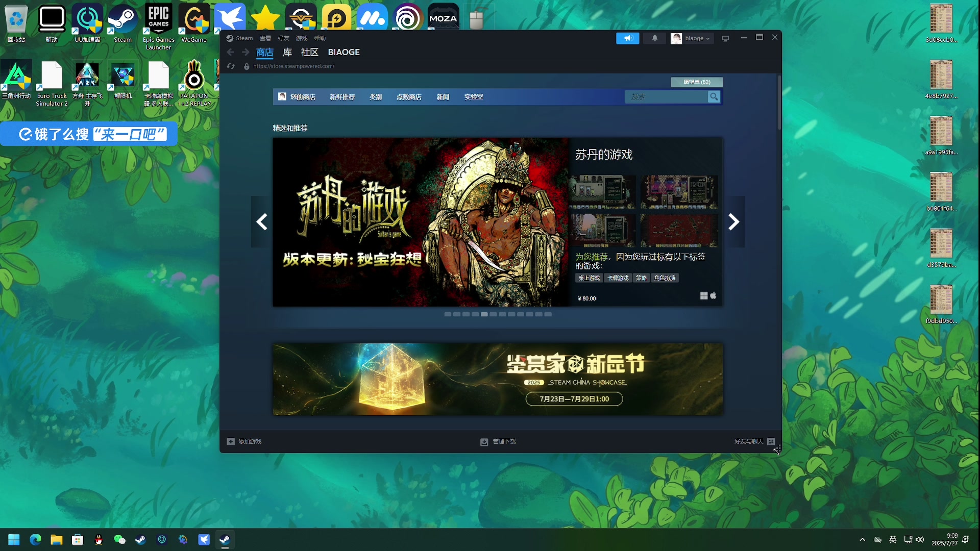Click the store search magnifier icon

pyautogui.click(x=714, y=97)
